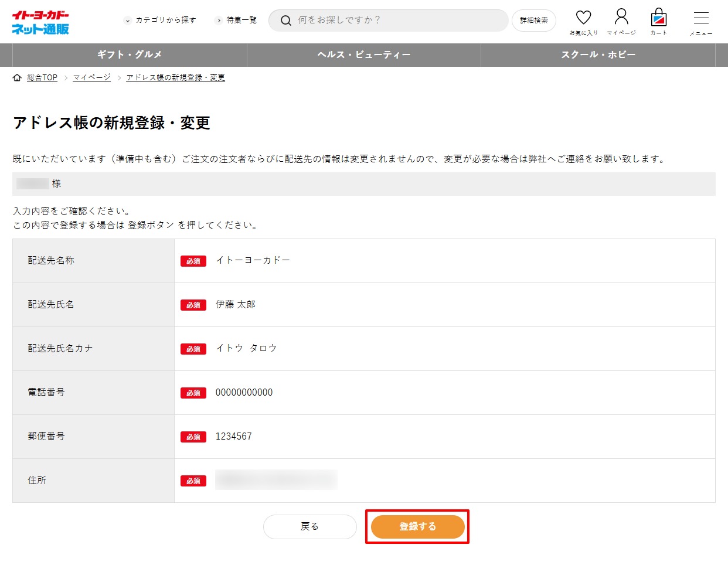Click the Ito-Yokado Net Shopping logo

(x=40, y=22)
